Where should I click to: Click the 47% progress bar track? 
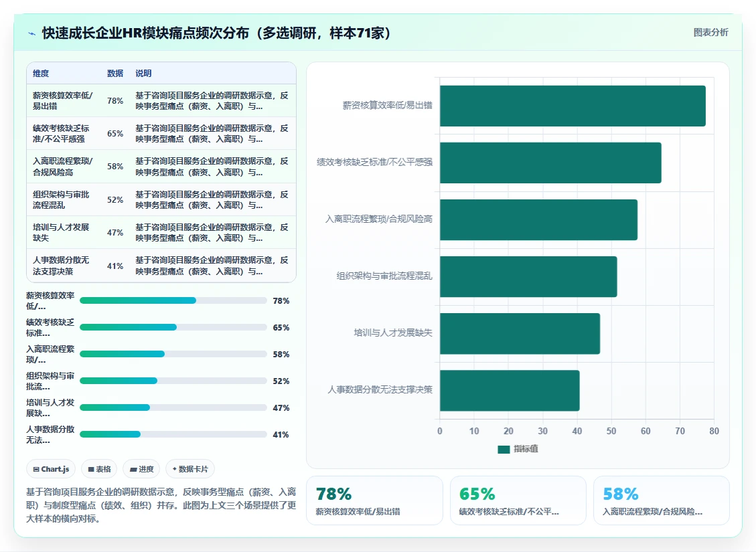173,407
